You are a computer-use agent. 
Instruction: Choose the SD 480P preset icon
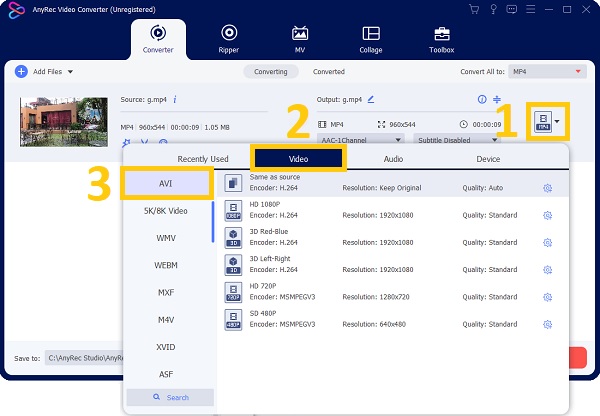tap(233, 320)
